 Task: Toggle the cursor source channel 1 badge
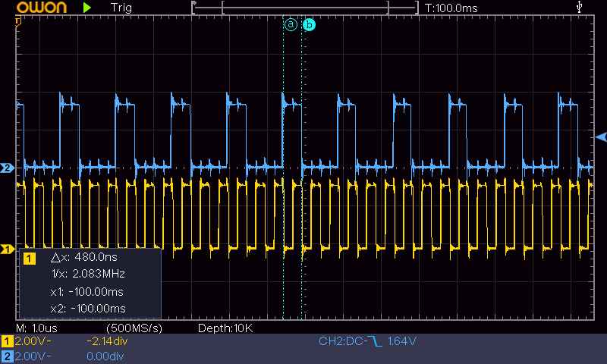30,259
